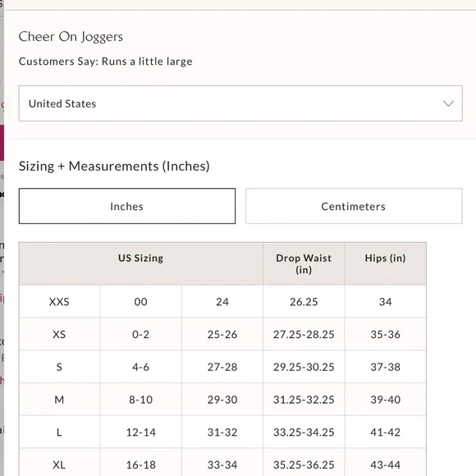Screen dimensions: 476x476
Task: Click the Cheer On Joggers title
Action: (x=71, y=37)
